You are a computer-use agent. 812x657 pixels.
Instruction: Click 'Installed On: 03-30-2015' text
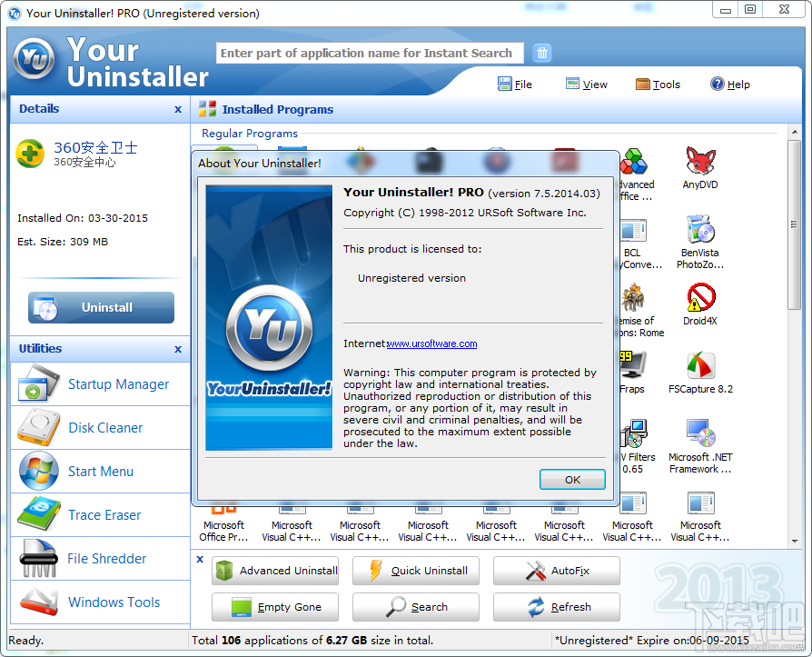pos(83,218)
